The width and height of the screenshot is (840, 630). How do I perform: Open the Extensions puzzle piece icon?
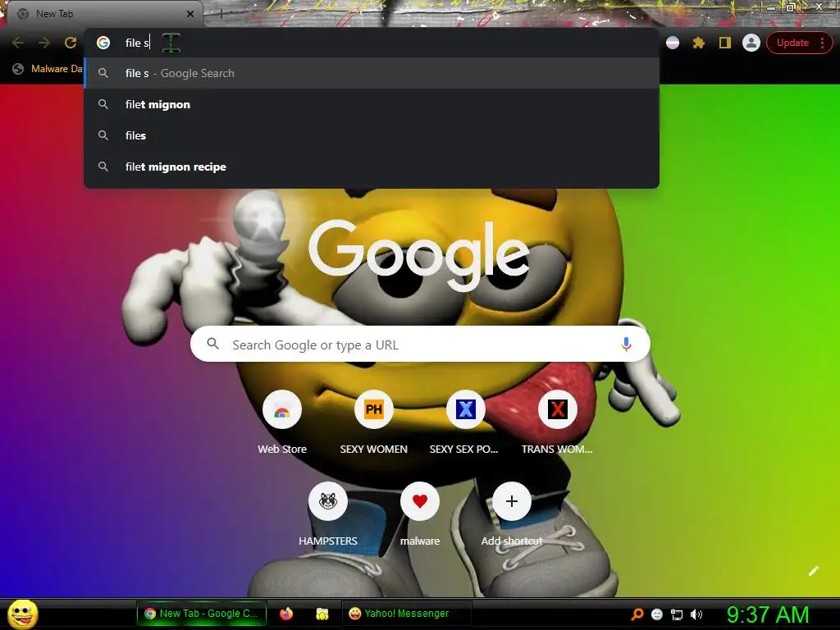click(699, 43)
